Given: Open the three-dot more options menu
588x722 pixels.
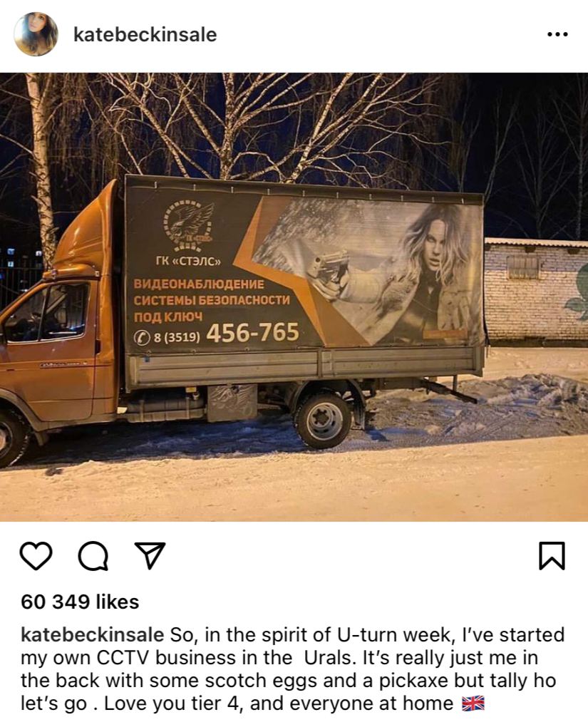Looking at the screenshot, I should [557, 34].
